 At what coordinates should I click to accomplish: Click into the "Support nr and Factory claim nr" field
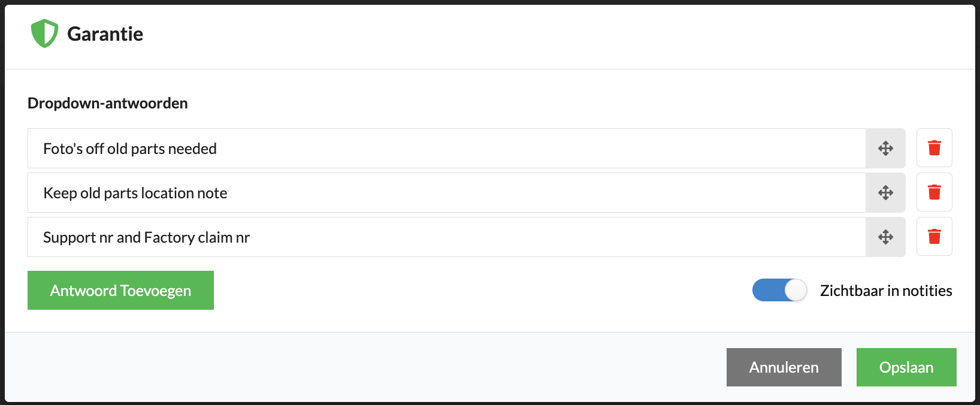pos(446,237)
